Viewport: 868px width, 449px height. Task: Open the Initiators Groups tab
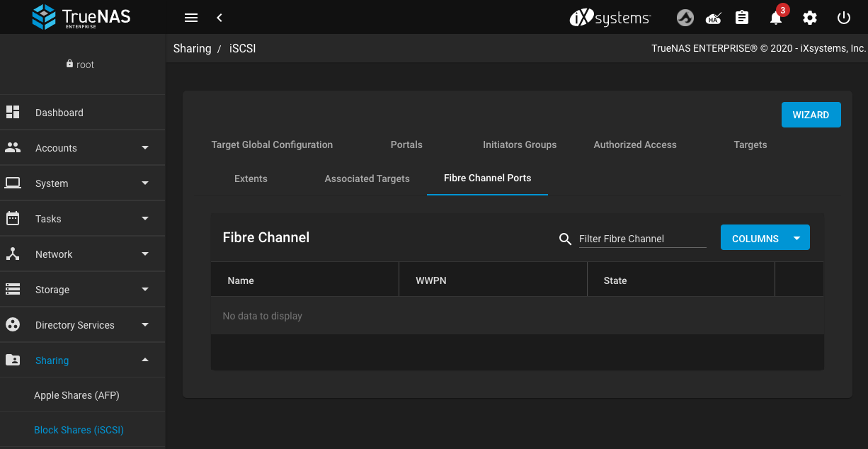(x=520, y=144)
